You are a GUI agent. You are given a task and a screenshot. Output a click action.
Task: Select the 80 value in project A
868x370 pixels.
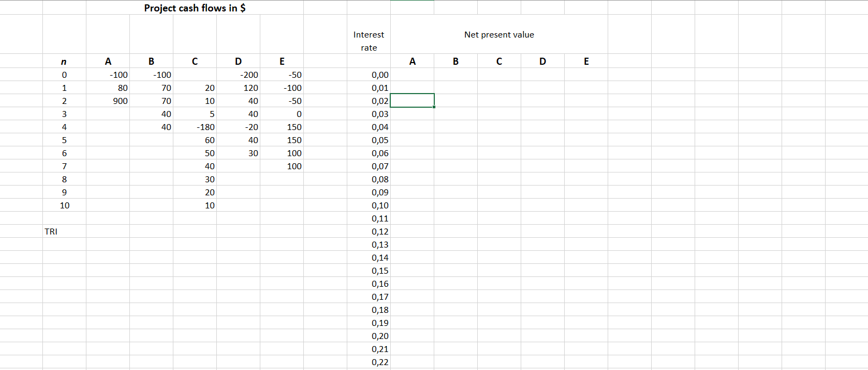pos(108,88)
